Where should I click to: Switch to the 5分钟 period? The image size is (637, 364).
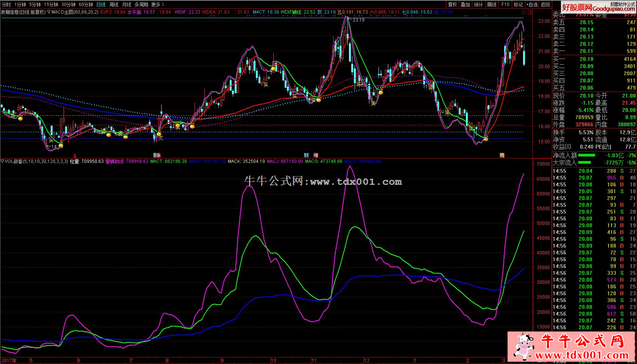(x=35, y=5)
